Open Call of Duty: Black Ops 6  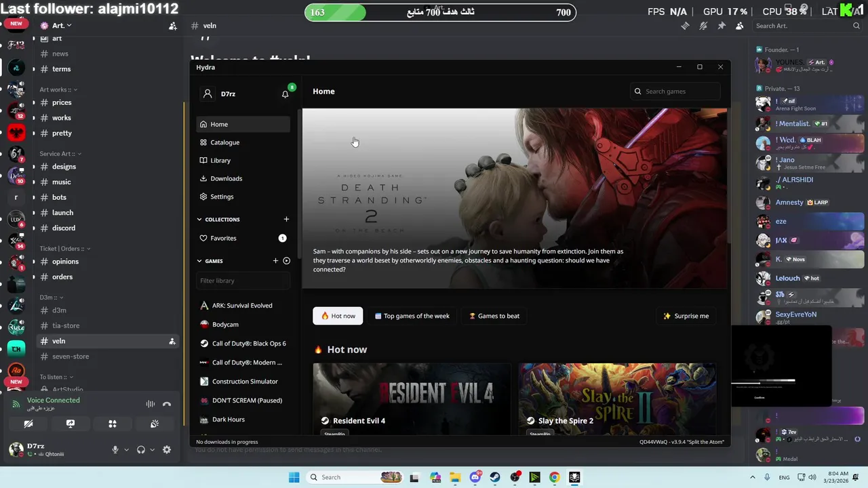tap(243, 344)
